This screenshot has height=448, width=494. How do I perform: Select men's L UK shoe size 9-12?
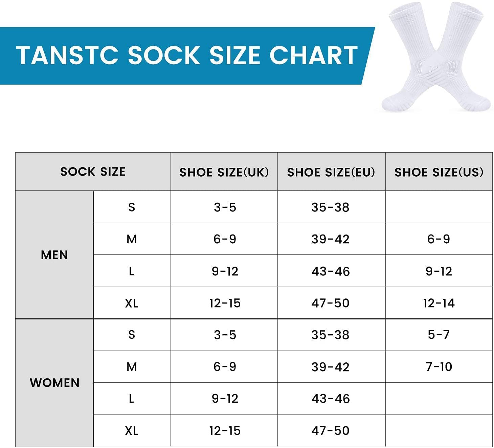point(225,271)
